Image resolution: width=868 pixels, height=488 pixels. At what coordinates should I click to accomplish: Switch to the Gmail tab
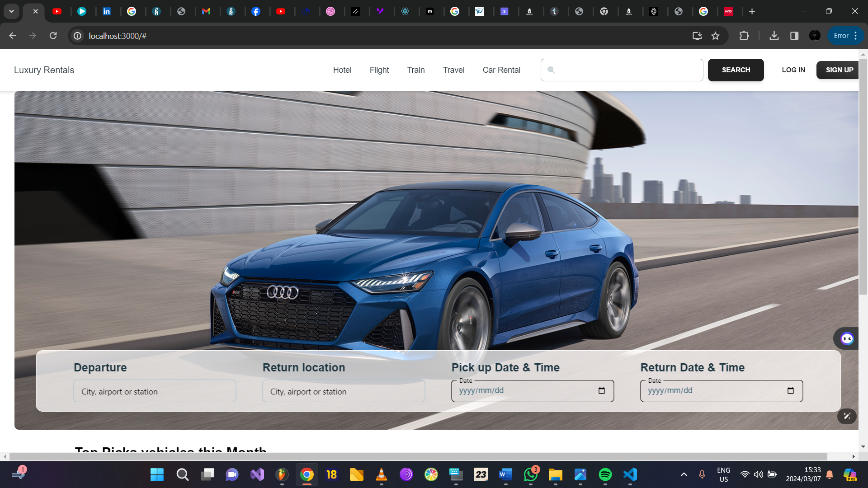pos(206,11)
